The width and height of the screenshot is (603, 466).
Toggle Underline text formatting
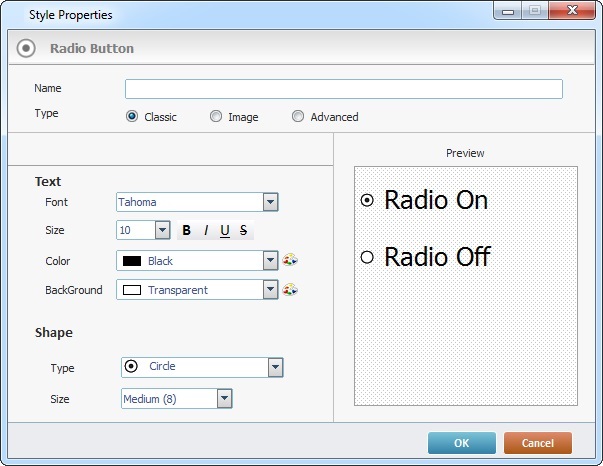pos(225,231)
